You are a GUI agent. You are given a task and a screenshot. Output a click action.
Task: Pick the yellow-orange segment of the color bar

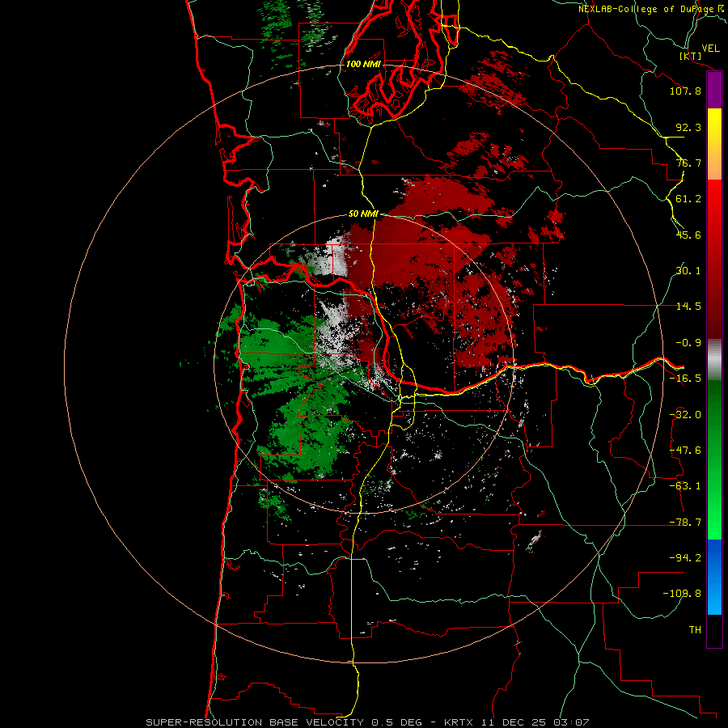714,144
